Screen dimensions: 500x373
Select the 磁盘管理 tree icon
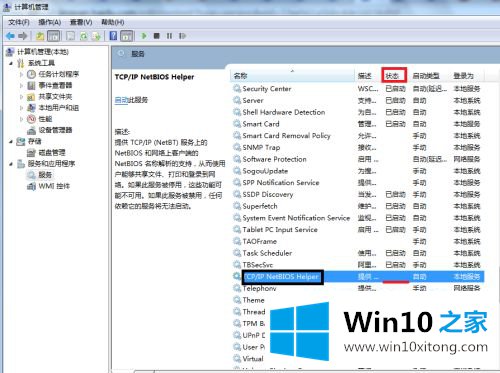(31, 153)
